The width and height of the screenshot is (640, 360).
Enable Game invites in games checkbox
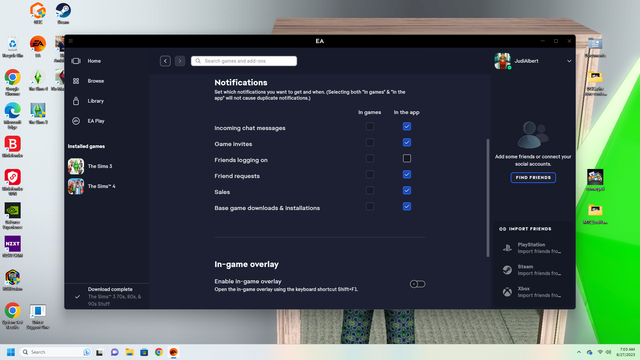tap(370, 142)
